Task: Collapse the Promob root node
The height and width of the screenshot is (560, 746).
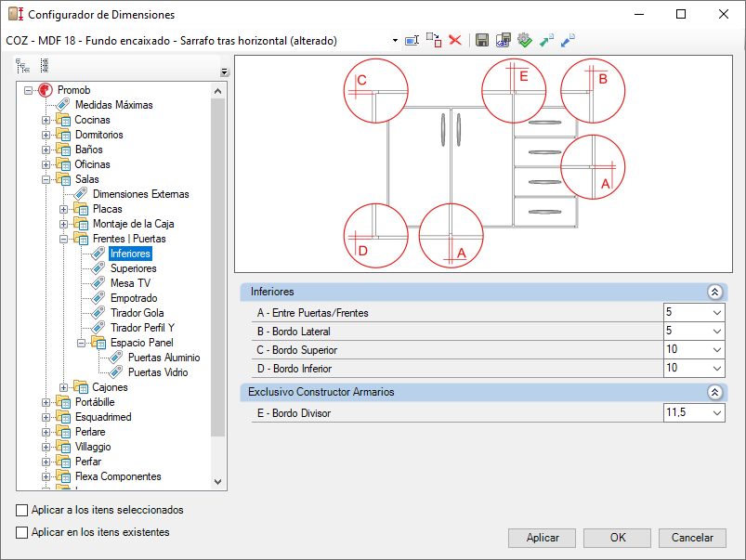Action: tap(28, 90)
